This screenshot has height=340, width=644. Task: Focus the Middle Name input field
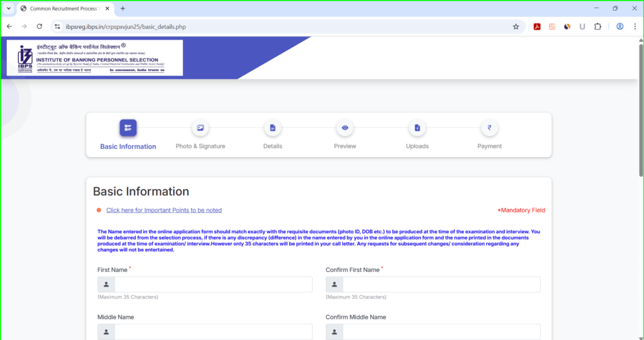click(213, 332)
